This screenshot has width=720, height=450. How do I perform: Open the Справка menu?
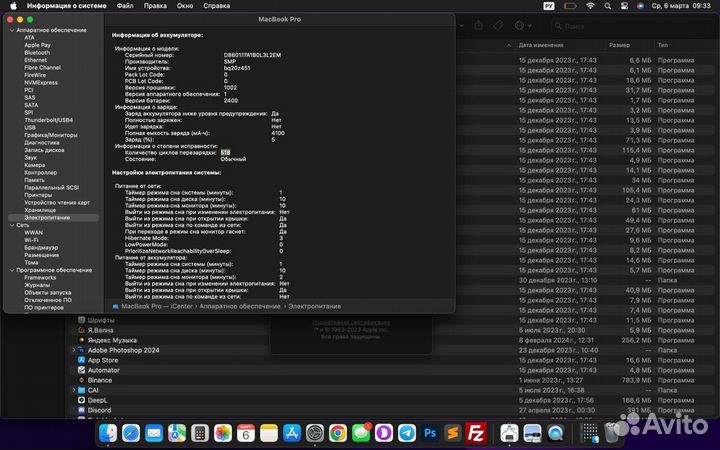tap(216, 6)
